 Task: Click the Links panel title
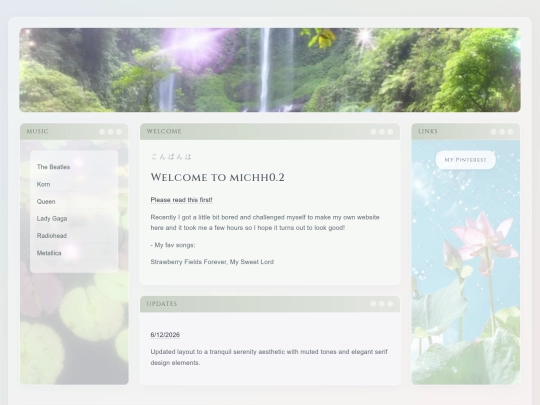point(428,132)
